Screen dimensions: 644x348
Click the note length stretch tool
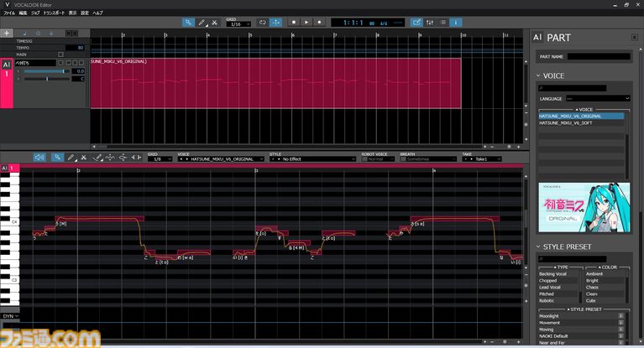pyautogui.click(x=136, y=157)
